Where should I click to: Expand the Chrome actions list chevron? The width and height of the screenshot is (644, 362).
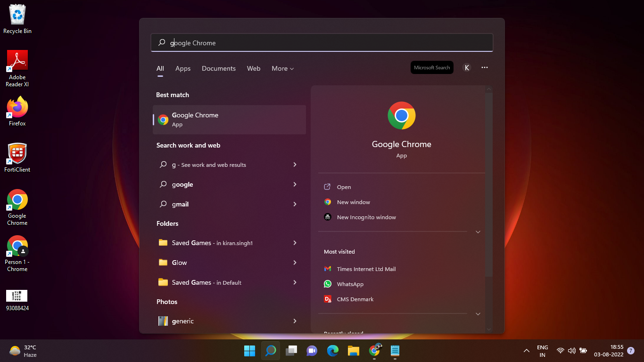pyautogui.click(x=478, y=232)
